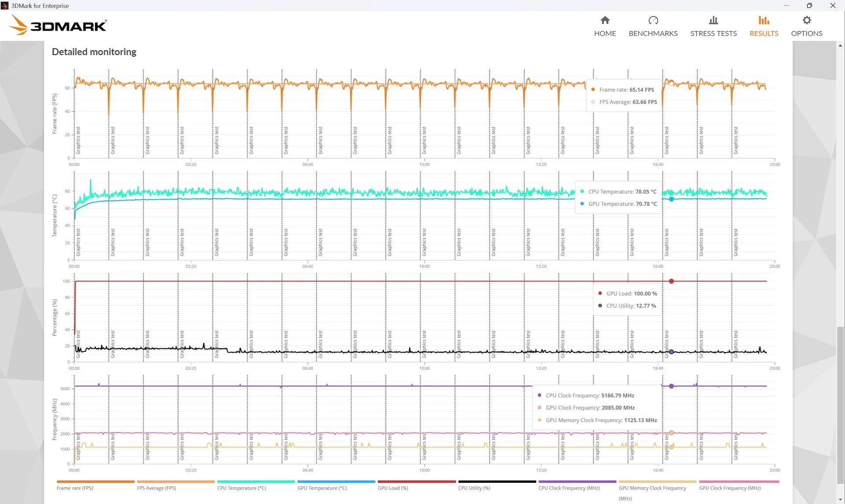Click the scrollbar up arrow
Viewport: 845px width, 504px height.
(840, 45)
